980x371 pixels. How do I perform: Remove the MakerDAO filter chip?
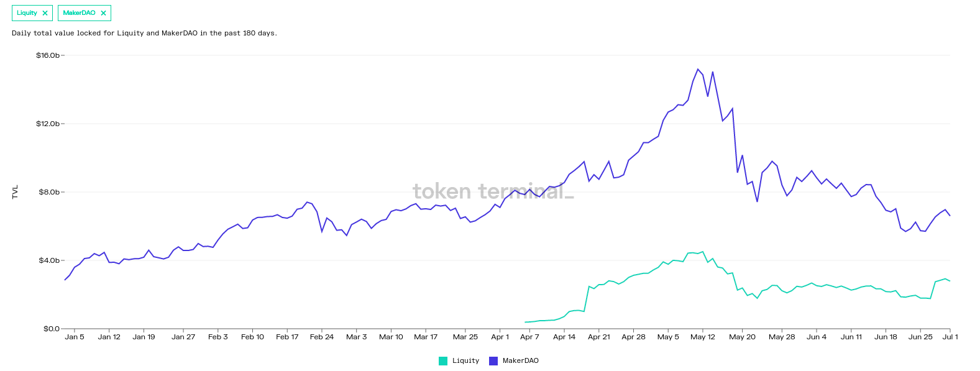click(104, 12)
